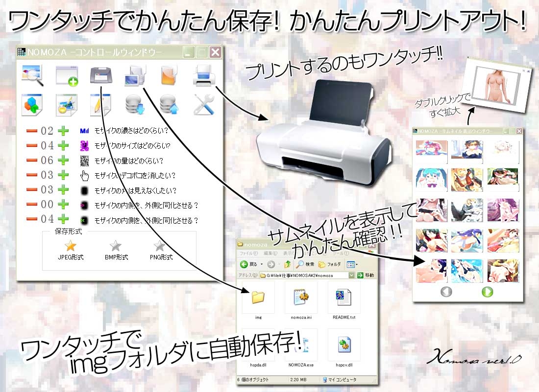Open the paint picture icon
The image size is (539, 392).
67,104
